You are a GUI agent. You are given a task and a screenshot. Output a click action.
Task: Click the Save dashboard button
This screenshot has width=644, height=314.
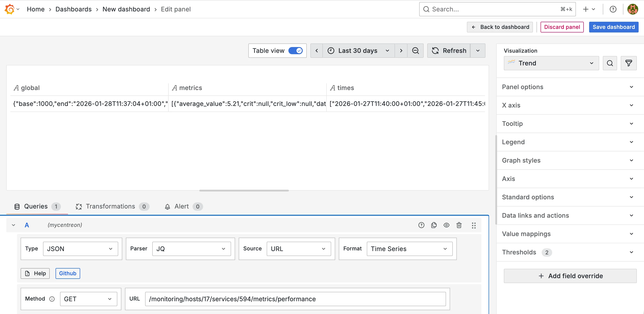click(x=614, y=27)
